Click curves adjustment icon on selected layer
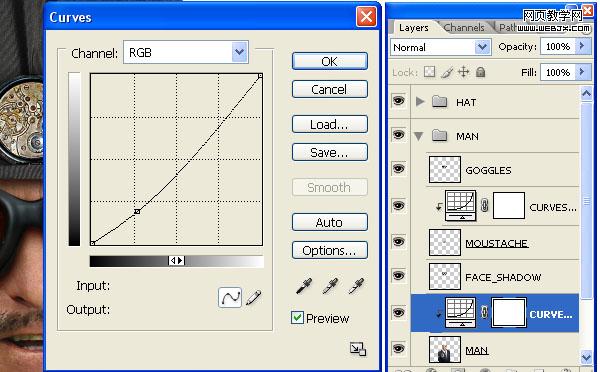Image resolution: width=600 pixels, height=372 pixels. coord(461,312)
